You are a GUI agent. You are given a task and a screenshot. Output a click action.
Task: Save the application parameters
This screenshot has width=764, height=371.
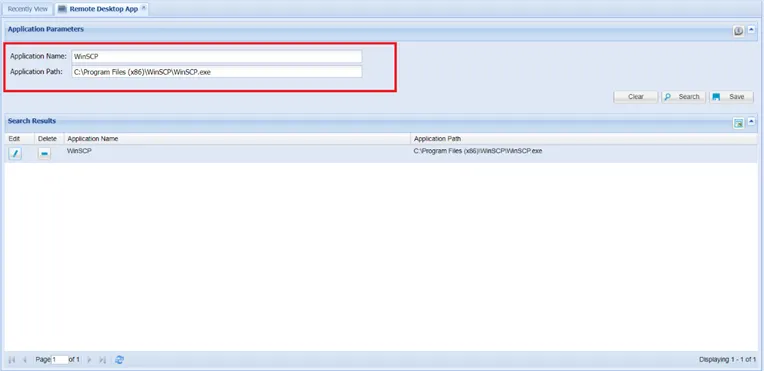click(x=731, y=97)
